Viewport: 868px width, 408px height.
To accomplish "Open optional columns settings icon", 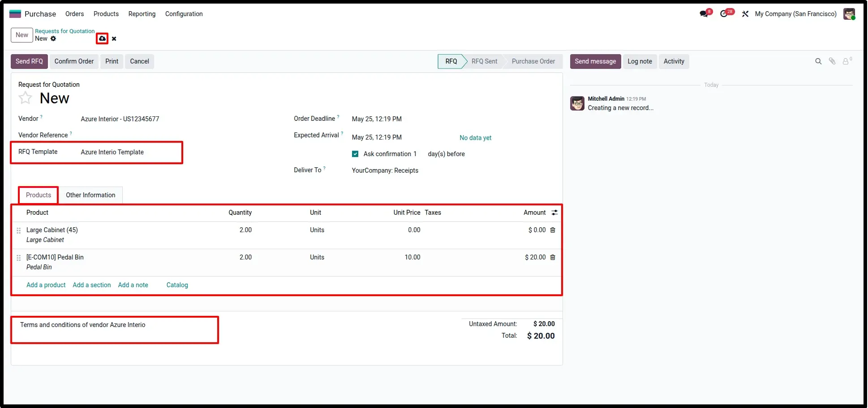I will (x=554, y=212).
